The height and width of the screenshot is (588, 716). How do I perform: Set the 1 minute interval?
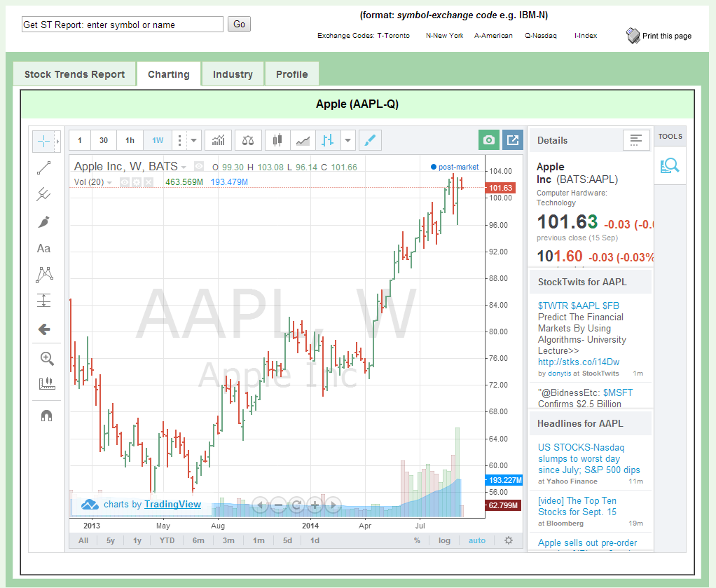pyautogui.click(x=80, y=140)
